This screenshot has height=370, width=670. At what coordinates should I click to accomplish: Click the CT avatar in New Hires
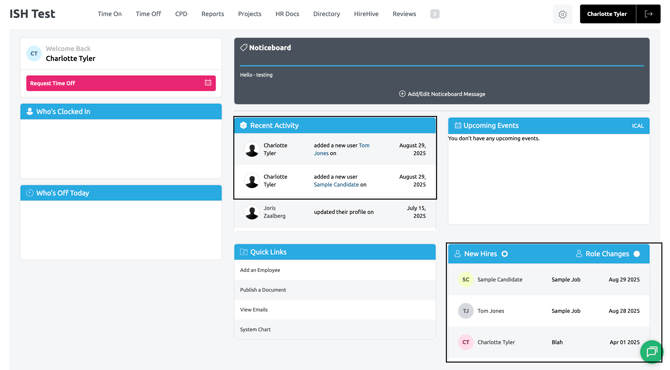[x=466, y=342]
